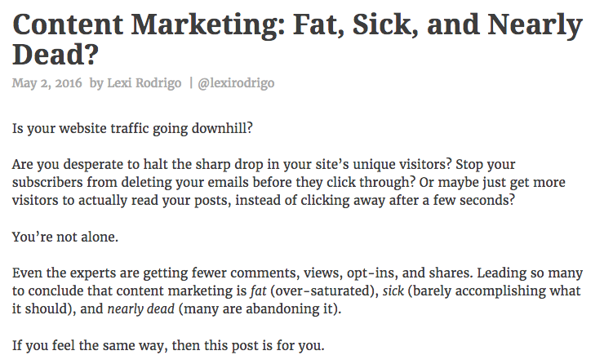Screen dimensions: 613x364
Task: Click the italic word "fat"
Action: (x=258, y=291)
